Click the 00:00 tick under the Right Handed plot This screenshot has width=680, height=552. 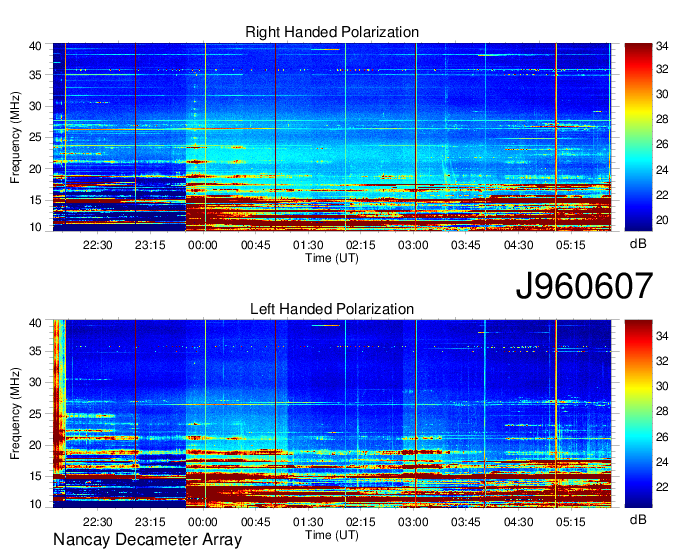tap(203, 245)
